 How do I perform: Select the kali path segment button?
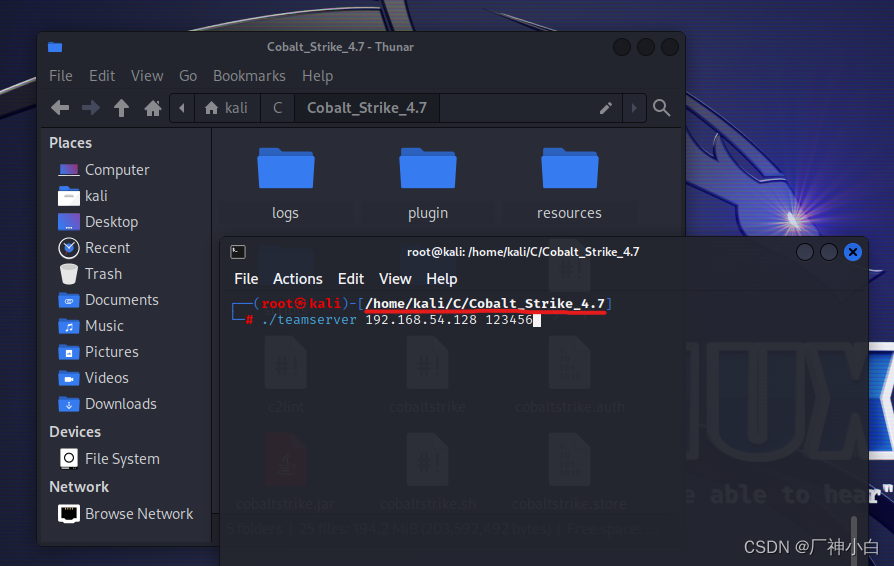227,108
